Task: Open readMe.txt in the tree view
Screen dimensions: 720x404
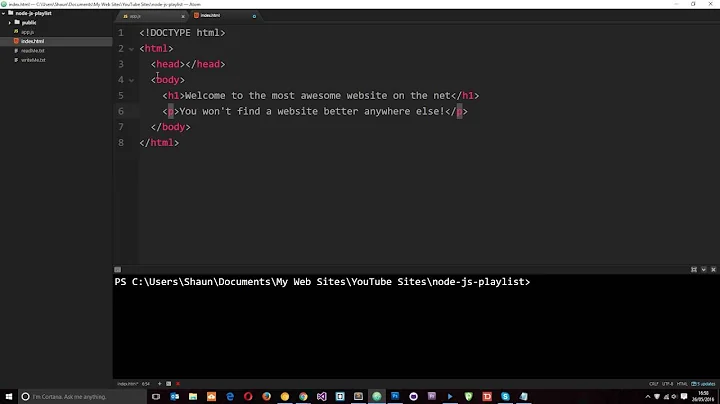Action: pyautogui.click(x=33, y=50)
